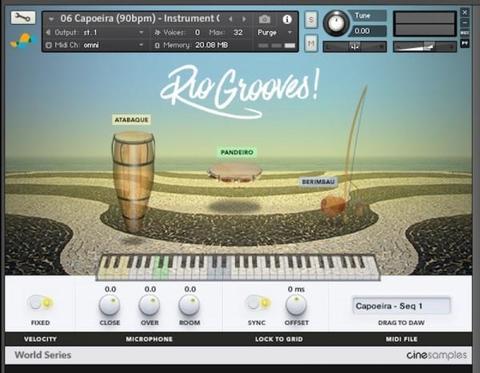Click the Tune knob

(336, 23)
